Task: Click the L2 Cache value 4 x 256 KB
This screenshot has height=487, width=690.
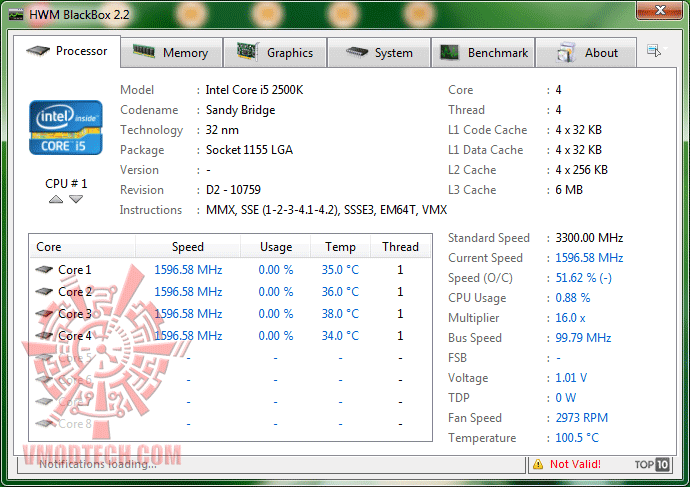Action: [x=581, y=170]
